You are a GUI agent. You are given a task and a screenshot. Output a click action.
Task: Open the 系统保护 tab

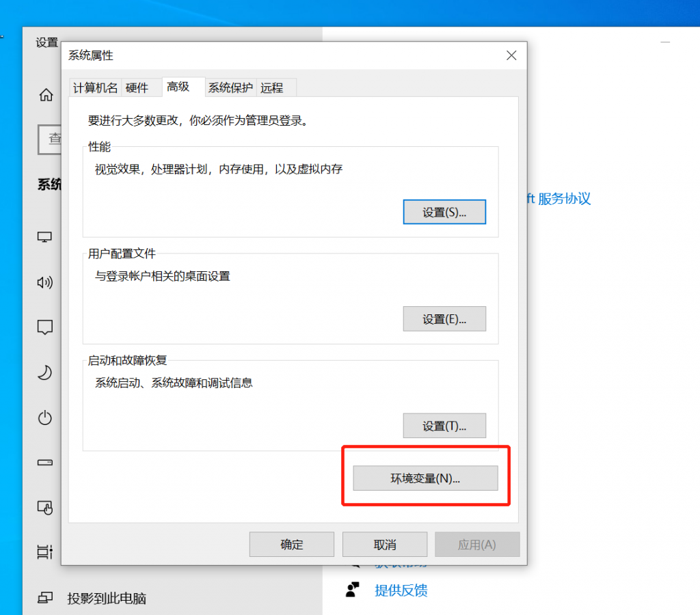(x=230, y=87)
